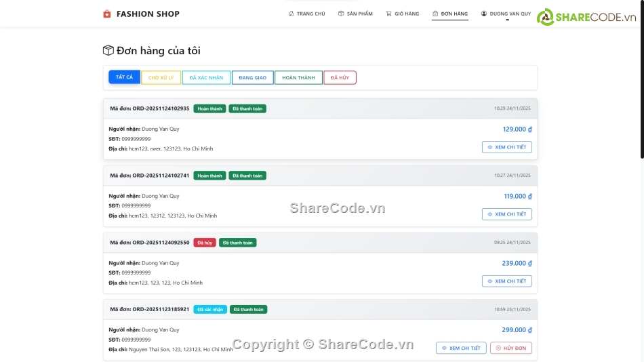Click the bag icon beside Đơn Hàng
Screen dimensions: 644x362
(x=435, y=14)
